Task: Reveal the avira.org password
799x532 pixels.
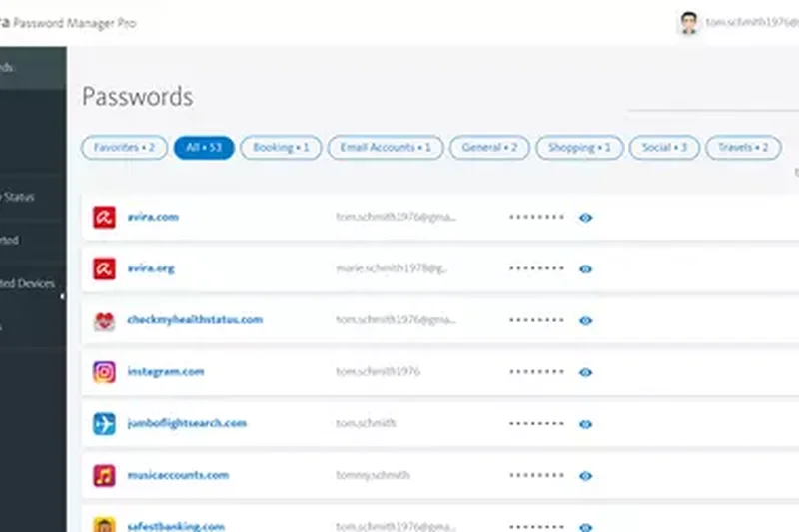Action: [x=585, y=268]
